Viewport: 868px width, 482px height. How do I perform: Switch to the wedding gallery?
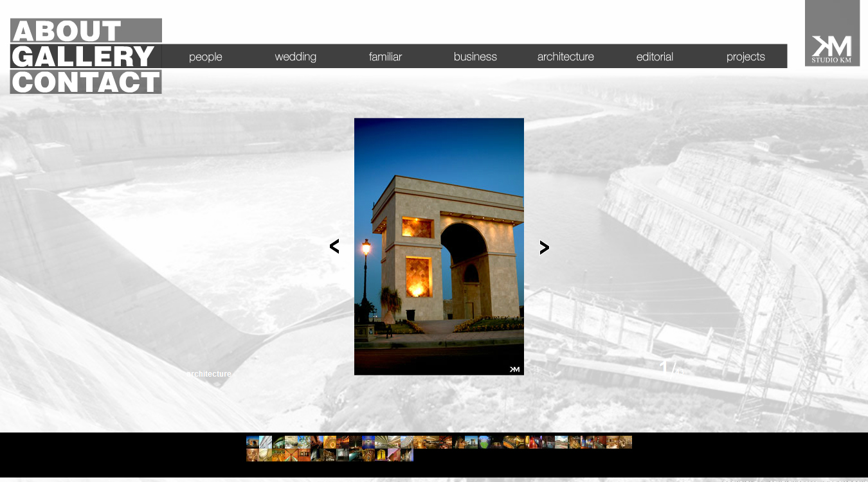click(x=295, y=57)
